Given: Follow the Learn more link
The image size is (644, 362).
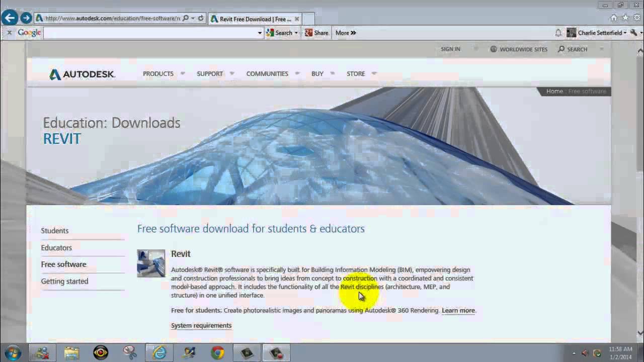Looking at the screenshot, I should point(458,311).
